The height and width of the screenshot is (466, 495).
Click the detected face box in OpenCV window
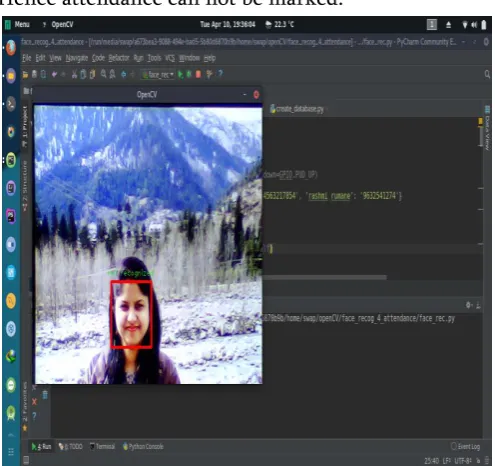(x=131, y=315)
